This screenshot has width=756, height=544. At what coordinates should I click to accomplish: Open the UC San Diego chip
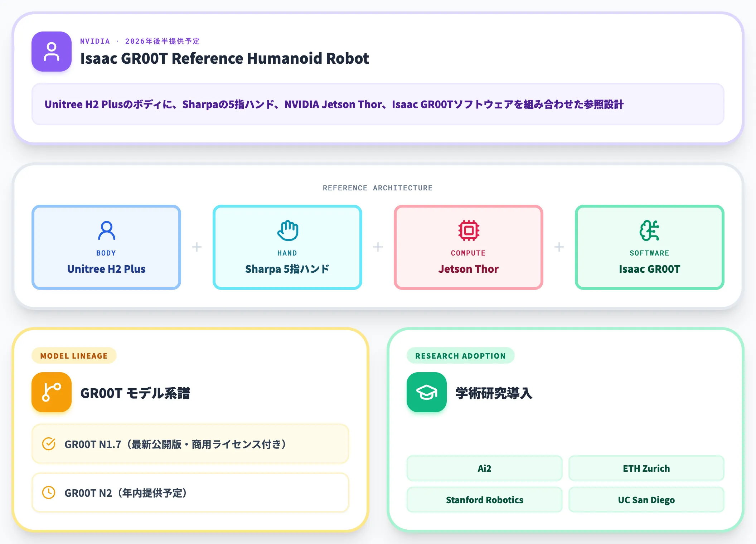[646, 500]
